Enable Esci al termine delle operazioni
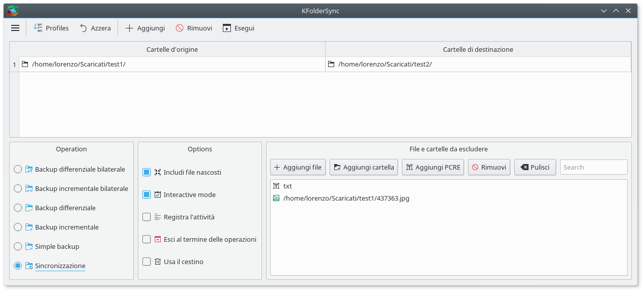Image resolution: width=644 pixels, height=292 pixels. coord(147,239)
